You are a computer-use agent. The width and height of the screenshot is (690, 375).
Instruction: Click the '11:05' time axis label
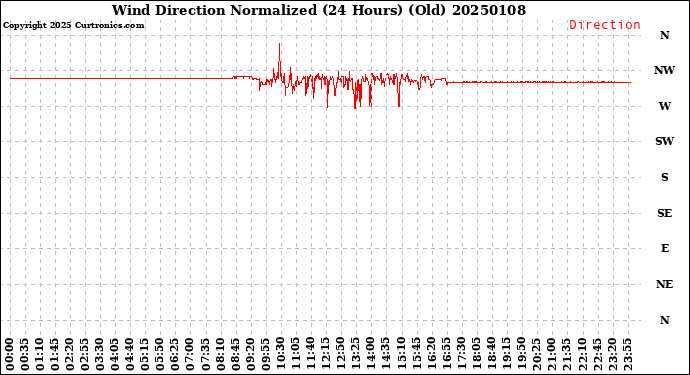point(295,355)
